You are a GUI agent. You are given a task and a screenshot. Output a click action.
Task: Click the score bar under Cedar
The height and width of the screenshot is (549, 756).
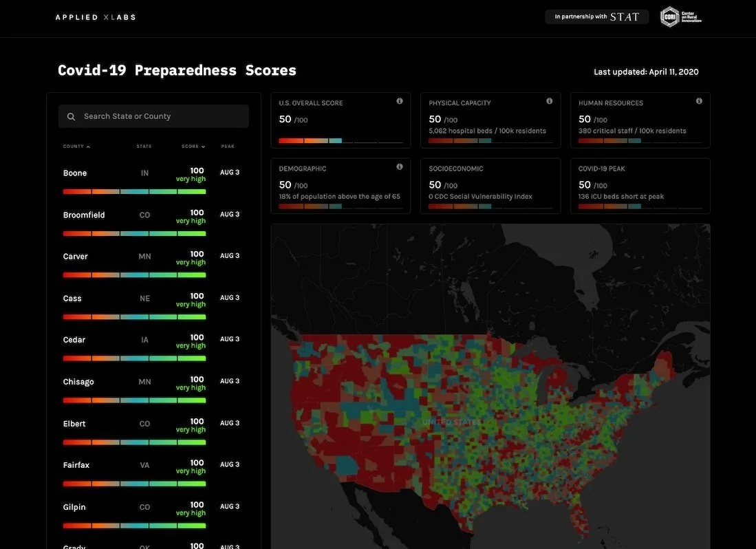(x=135, y=358)
